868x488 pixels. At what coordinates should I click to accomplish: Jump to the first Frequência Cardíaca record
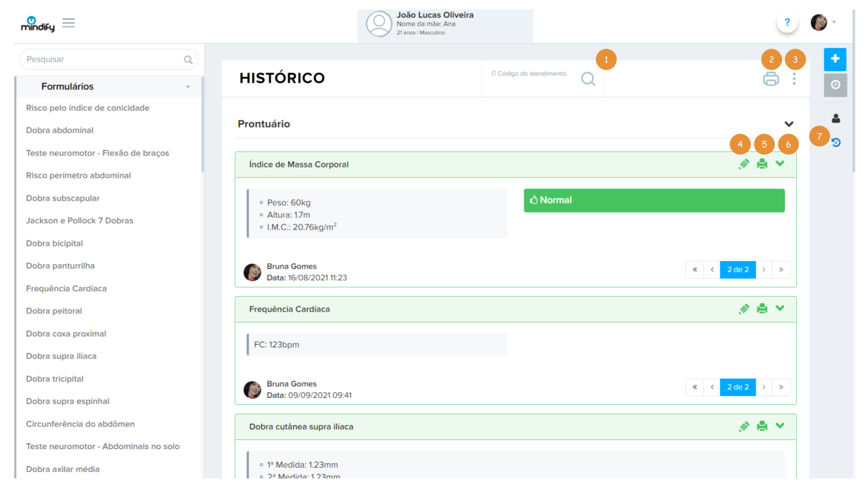tap(694, 387)
